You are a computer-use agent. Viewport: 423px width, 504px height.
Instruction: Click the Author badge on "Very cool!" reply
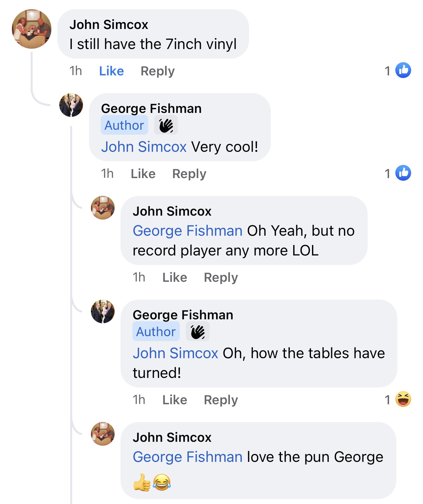tap(124, 125)
